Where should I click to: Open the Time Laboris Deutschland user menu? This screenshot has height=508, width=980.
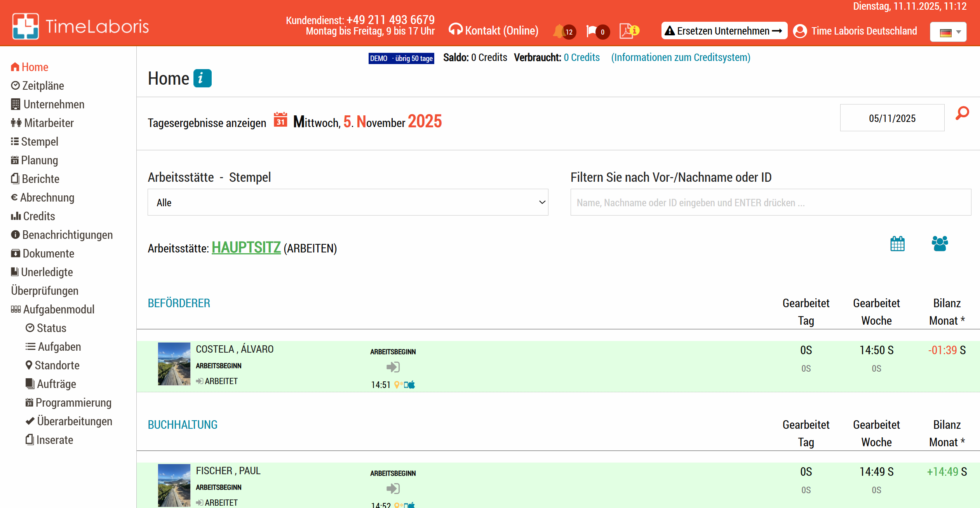(855, 31)
